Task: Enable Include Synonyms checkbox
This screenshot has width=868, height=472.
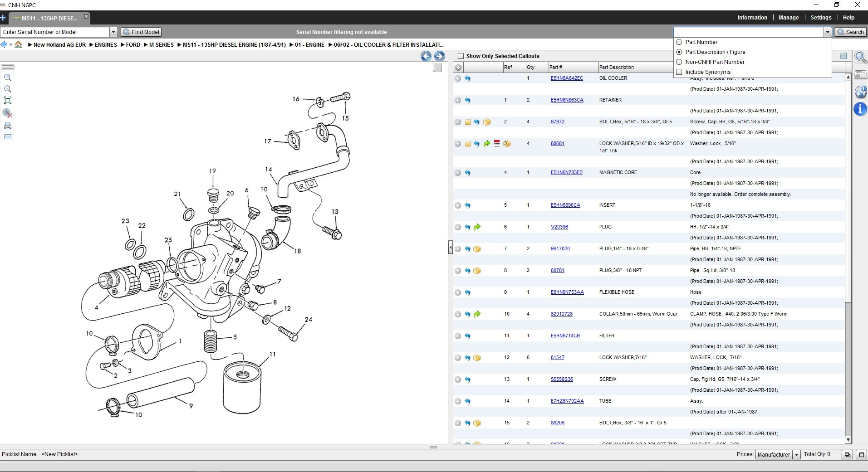Action: pos(679,72)
